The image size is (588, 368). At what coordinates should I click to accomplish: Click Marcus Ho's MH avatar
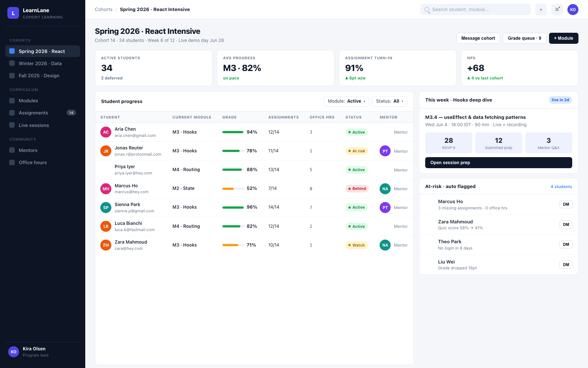[x=106, y=189]
